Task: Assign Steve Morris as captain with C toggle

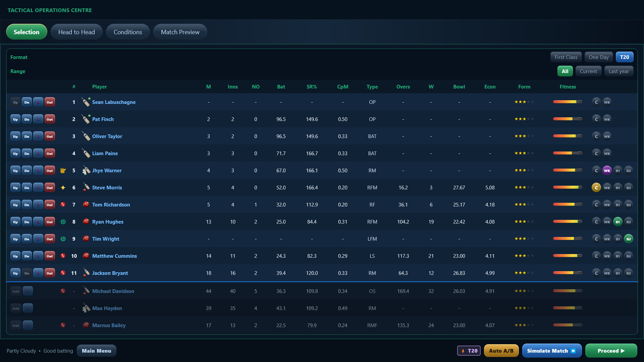Action: coord(596,188)
